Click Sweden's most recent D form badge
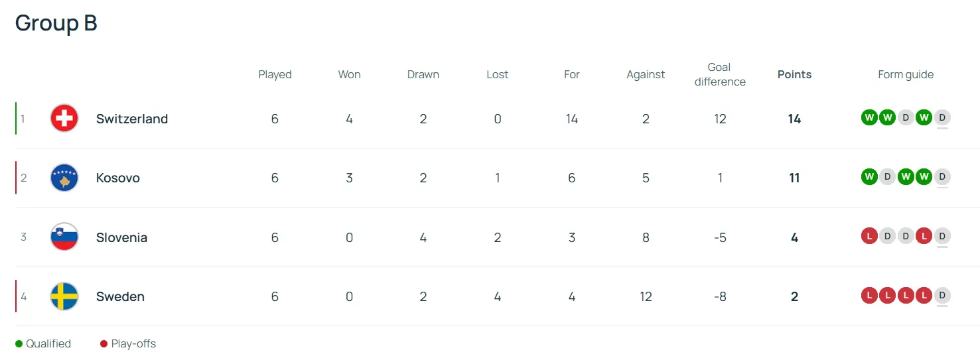980x362 pixels. click(942, 296)
